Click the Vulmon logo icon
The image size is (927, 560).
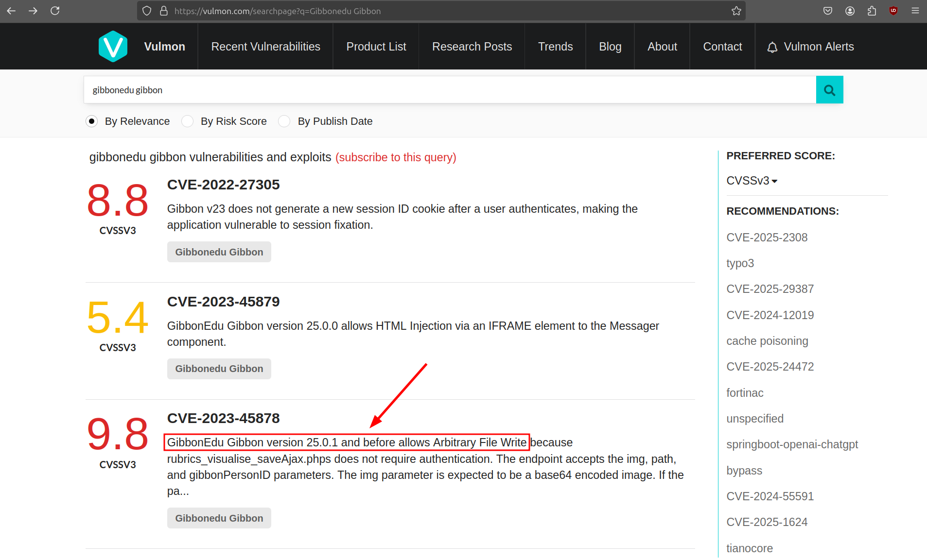point(113,47)
